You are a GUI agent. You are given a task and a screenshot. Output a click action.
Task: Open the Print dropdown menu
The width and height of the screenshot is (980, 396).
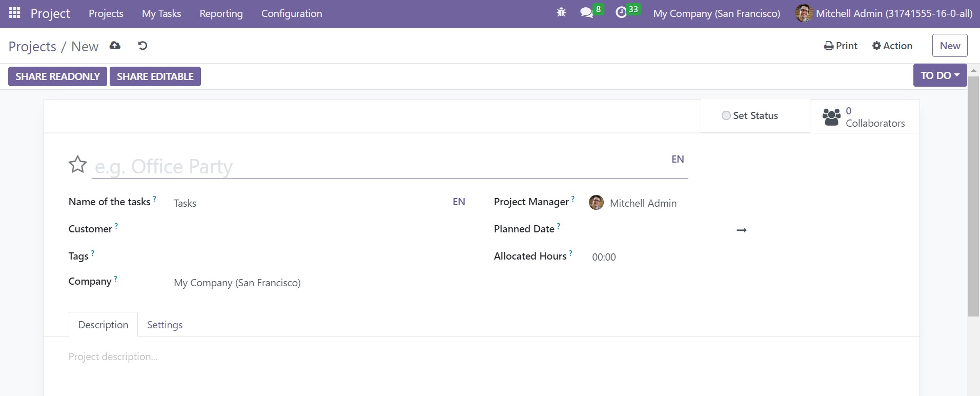click(841, 46)
